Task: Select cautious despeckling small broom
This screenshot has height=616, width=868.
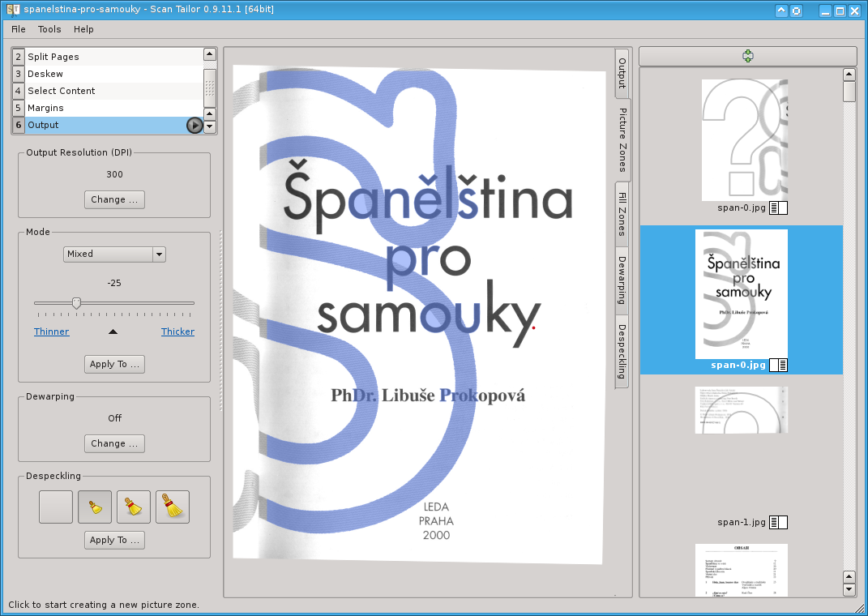Action: click(x=95, y=507)
